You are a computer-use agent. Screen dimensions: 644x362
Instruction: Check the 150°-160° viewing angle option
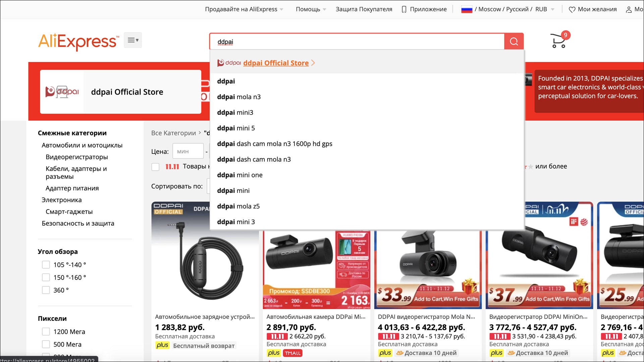point(46,278)
